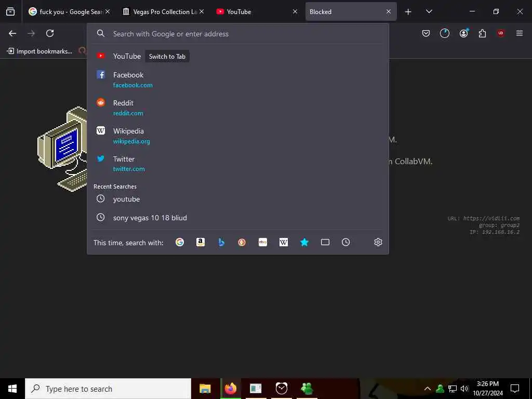Image resolution: width=532 pixels, height=399 pixels.
Task: Click the taskbar search box
Action: (x=108, y=389)
